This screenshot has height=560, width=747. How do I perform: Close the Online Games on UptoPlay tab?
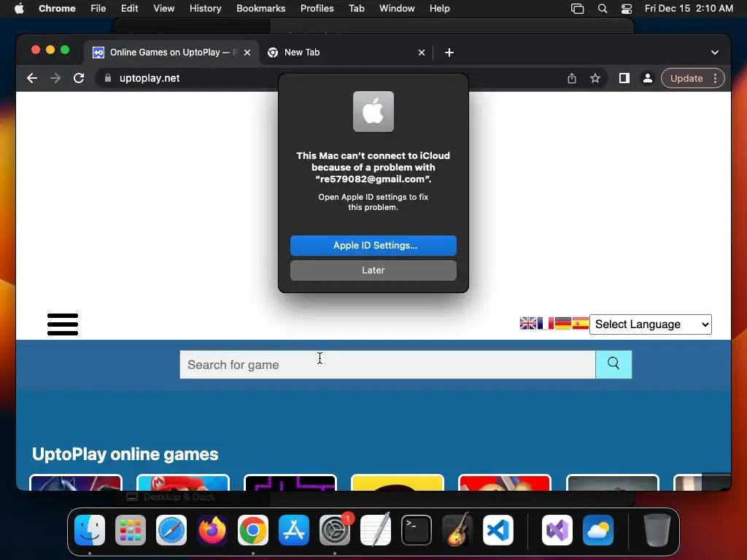click(x=247, y=52)
